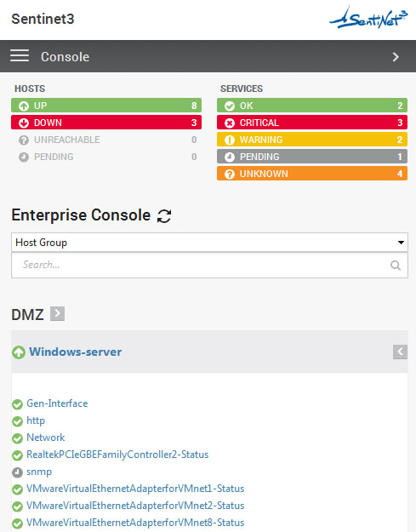Filter services by WARNING status
This screenshot has height=532, width=416.
click(x=312, y=140)
